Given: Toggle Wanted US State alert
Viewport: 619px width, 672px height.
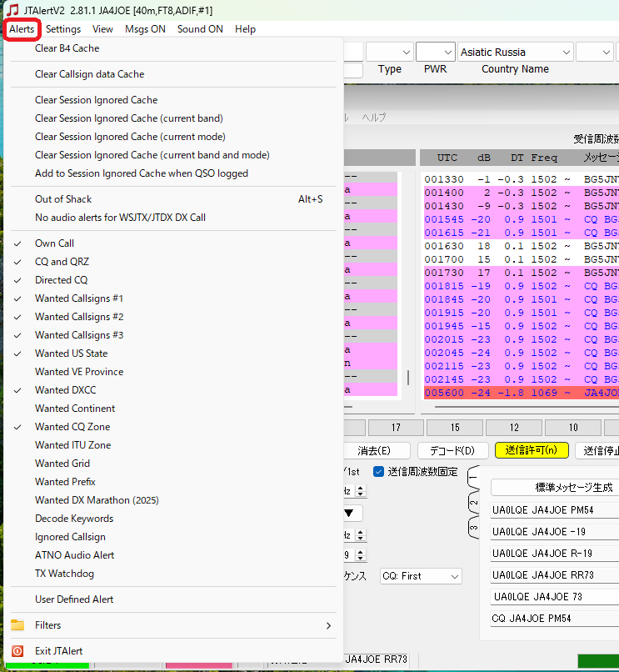Looking at the screenshot, I should 173,354.
